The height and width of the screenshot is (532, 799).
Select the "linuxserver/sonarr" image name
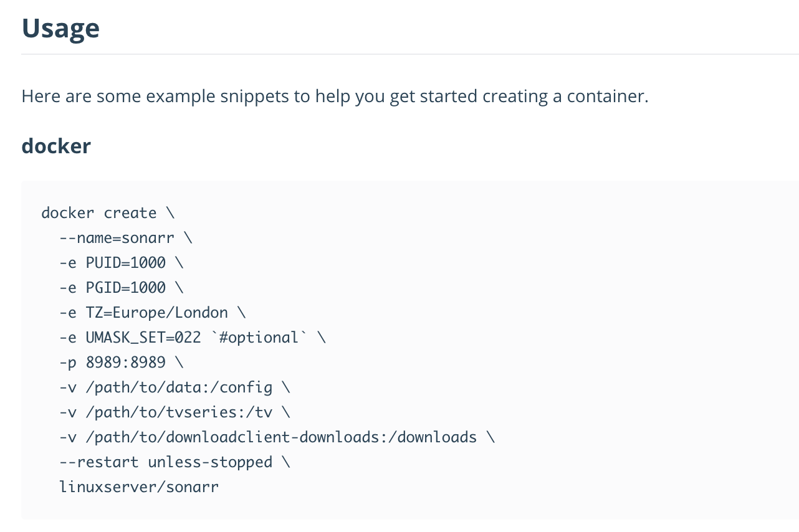point(138,487)
